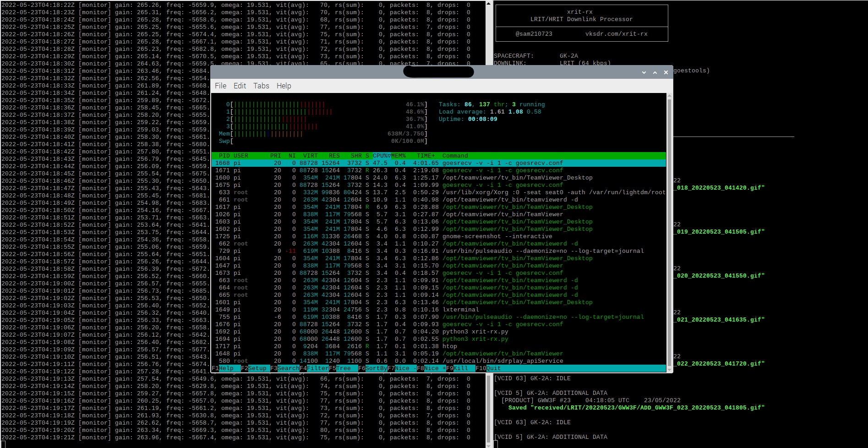The height and width of the screenshot is (448, 868).
Task: Click F1 Help in htop footer
Action: point(226,368)
